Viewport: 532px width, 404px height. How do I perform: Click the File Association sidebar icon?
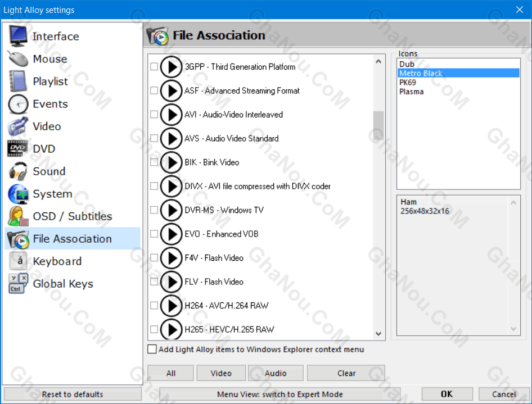click(x=19, y=239)
